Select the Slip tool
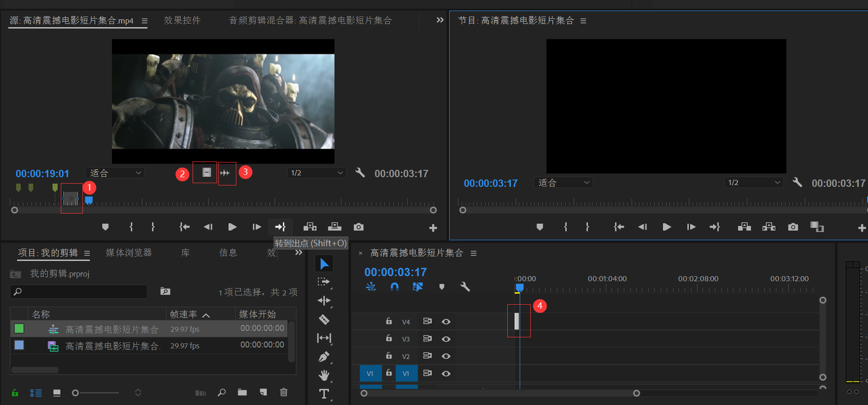Image resolution: width=868 pixels, height=405 pixels. 324,338
